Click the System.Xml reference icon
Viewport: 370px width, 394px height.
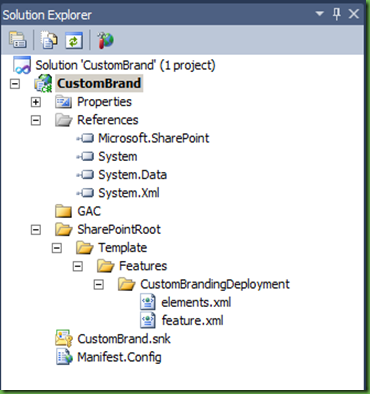pyautogui.click(x=85, y=193)
